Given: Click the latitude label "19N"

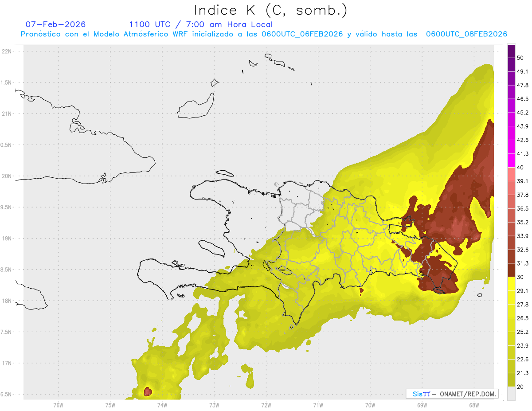Looking at the screenshot, I should click(7, 238).
